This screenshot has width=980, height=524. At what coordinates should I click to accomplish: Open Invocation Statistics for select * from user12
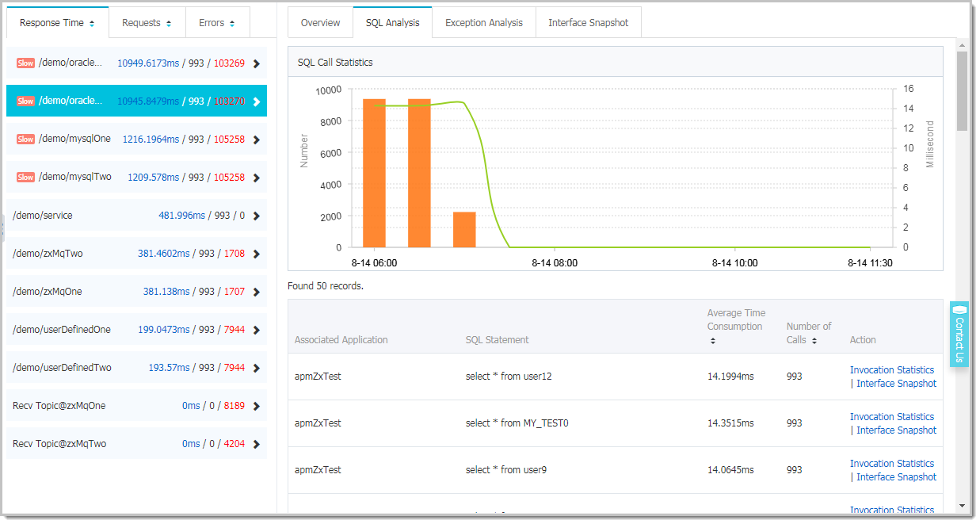point(892,370)
